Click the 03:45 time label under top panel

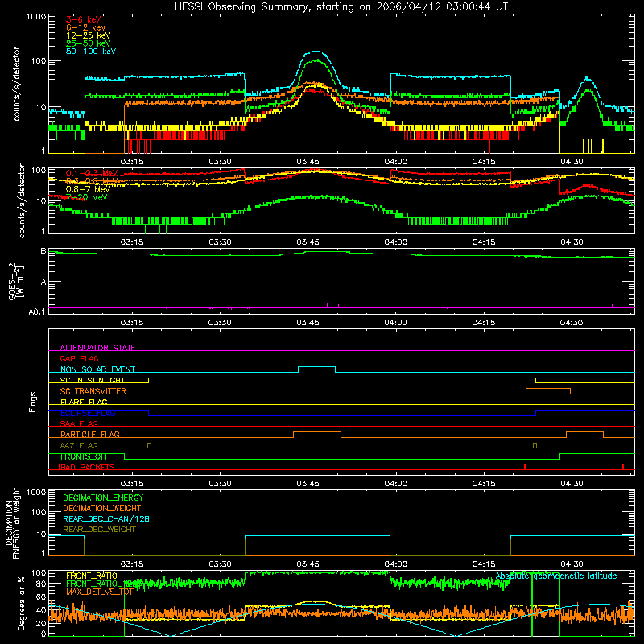coord(308,162)
